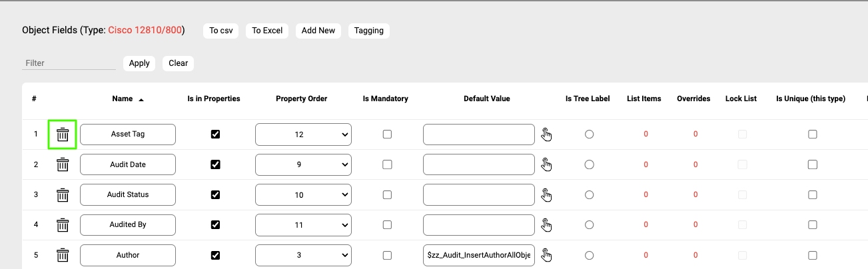Delete the Asset Tag field row
This screenshot has height=269, width=868.
(63, 134)
